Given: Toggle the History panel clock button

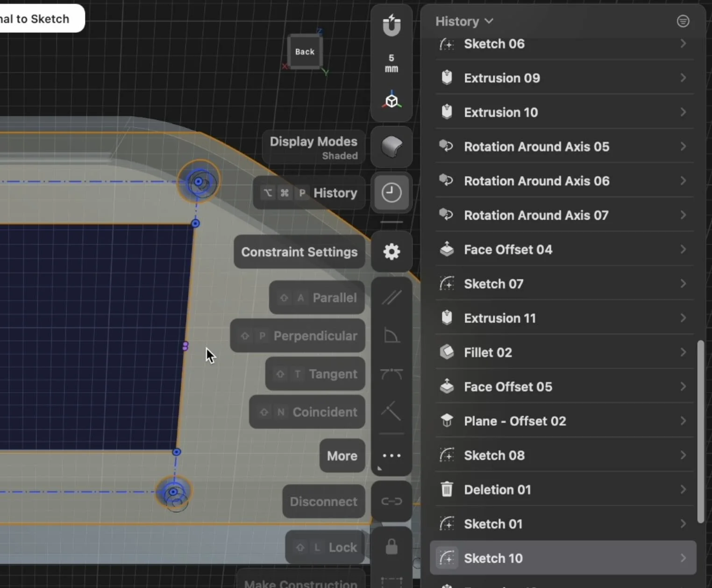Looking at the screenshot, I should pyautogui.click(x=391, y=192).
